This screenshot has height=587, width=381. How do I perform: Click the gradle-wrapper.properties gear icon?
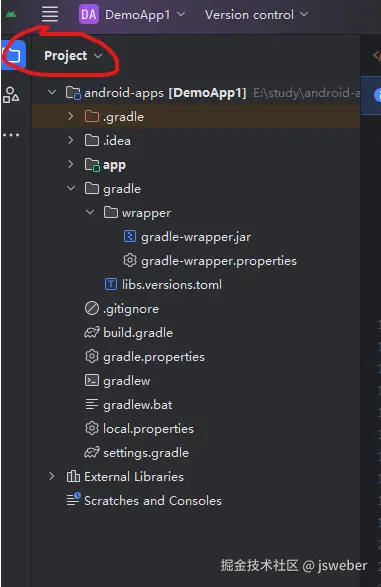(130, 260)
